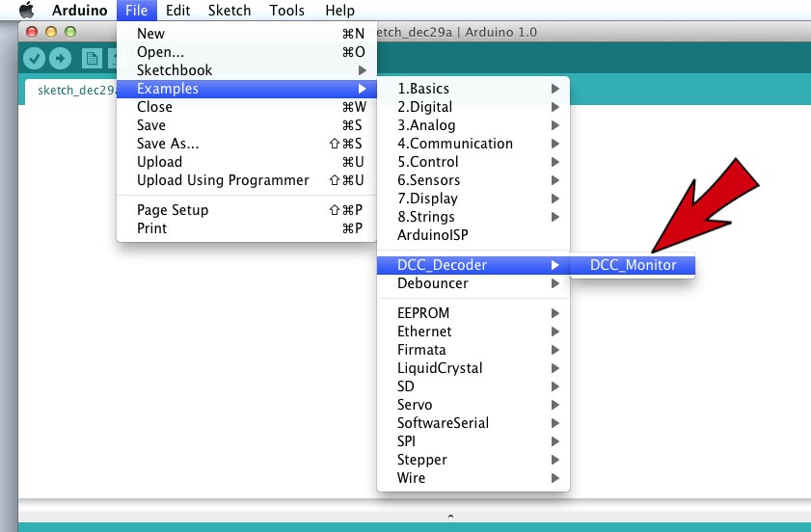Expand the 4.Communication examples submenu
Image resolution: width=811 pixels, height=532 pixels.
(x=473, y=144)
